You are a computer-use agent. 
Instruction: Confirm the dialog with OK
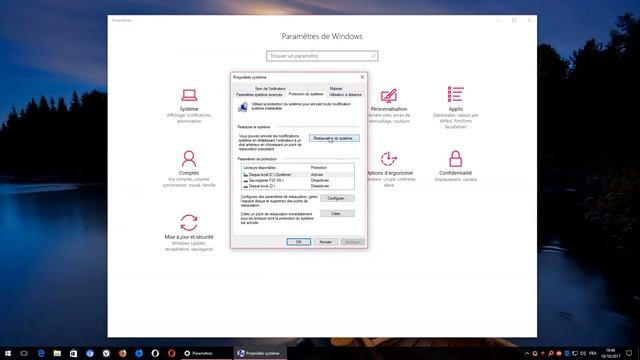[298, 242]
